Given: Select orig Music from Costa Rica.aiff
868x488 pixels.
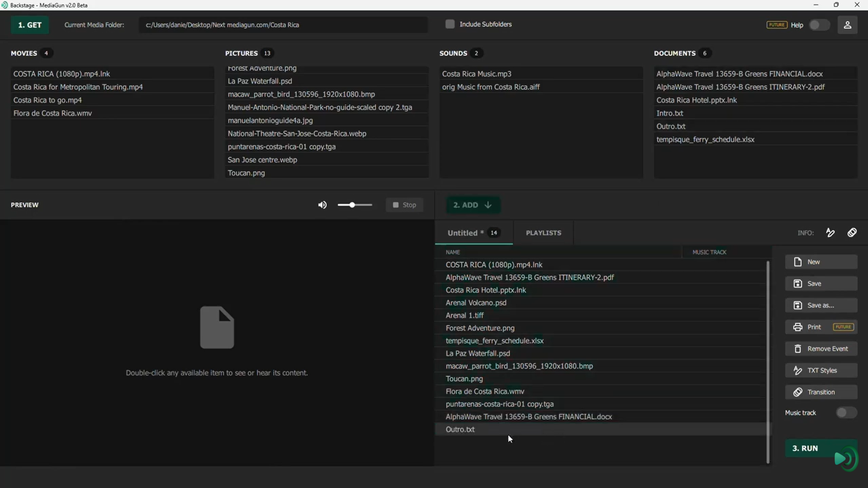Looking at the screenshot, I should point(541,87).
